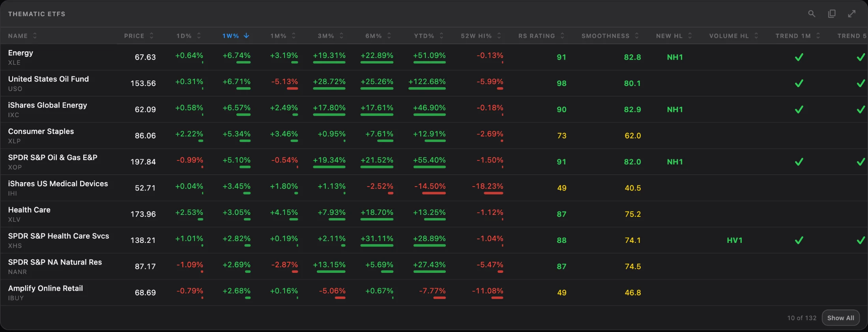Click the sort arrows beside NEW HL
The image size is (868, 332).
690,36
